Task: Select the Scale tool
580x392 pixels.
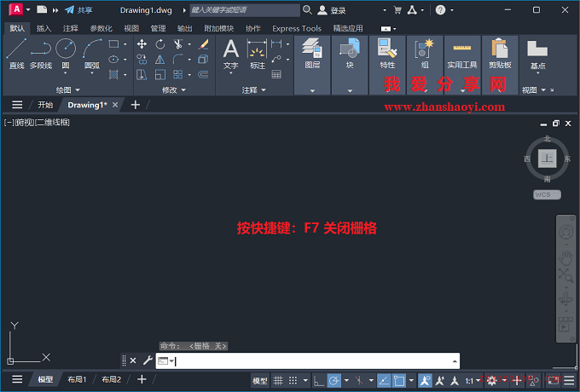Action: tap(159, 75)
